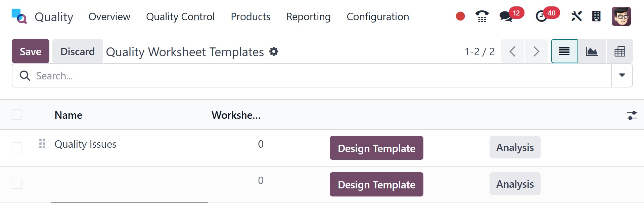
Task: Open the Configuration menu
Action: (x=378, y=16)
